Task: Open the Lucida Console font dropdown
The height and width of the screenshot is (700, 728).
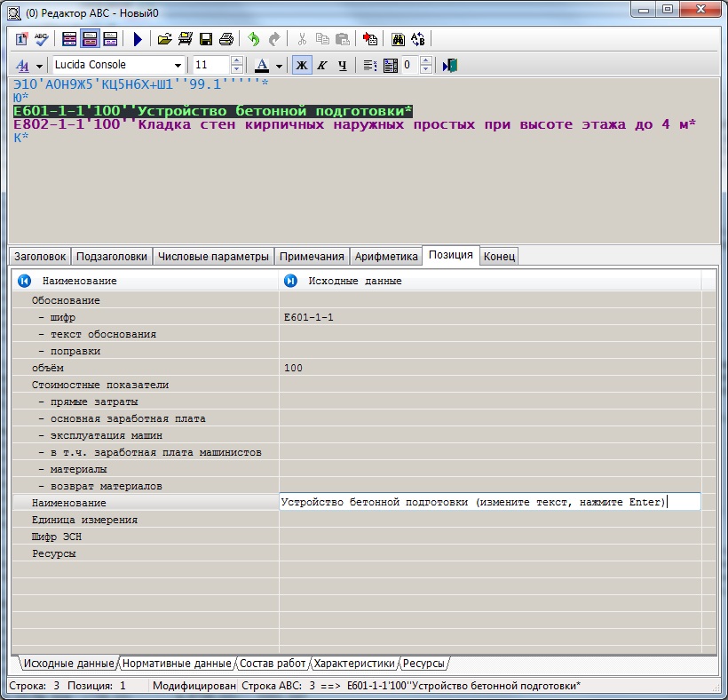Action: (x=178, y=65)
